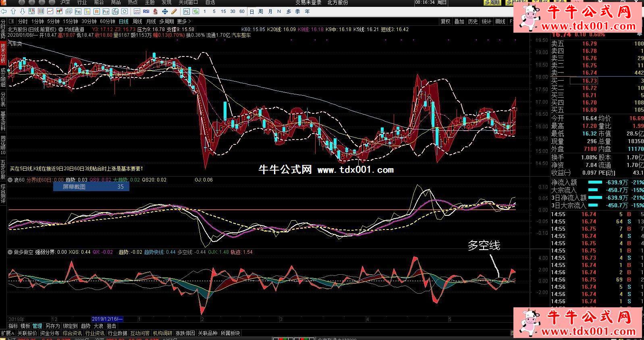Select the RSI indicator icon

146,12
